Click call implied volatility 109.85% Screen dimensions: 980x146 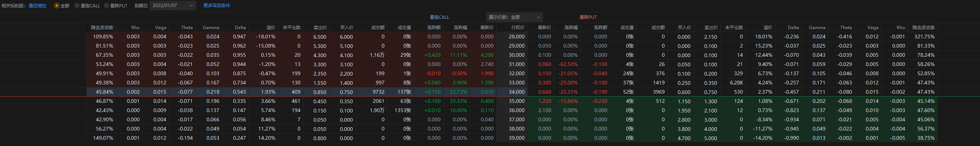[103, 36]
